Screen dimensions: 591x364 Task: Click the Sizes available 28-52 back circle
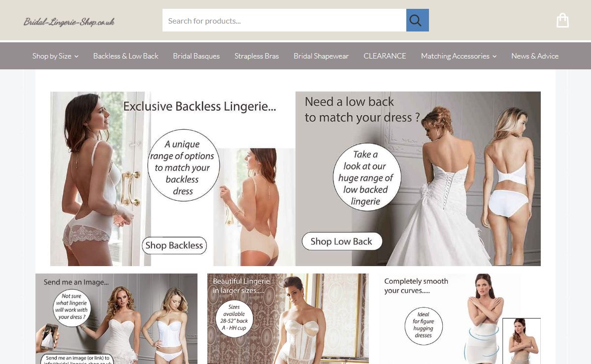pos(234,318)
